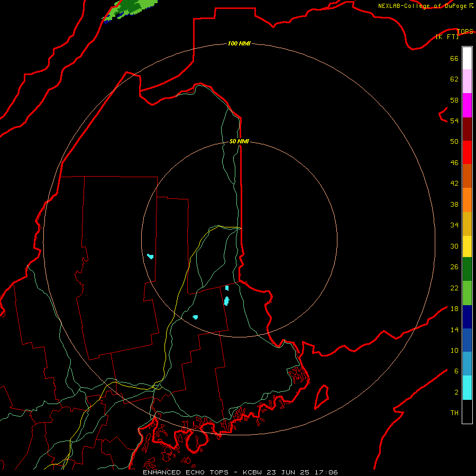Click the 62 value on the scale
The width and height of the screenshot is (476, 476).
pyautogui.click(x=454, y=79)
